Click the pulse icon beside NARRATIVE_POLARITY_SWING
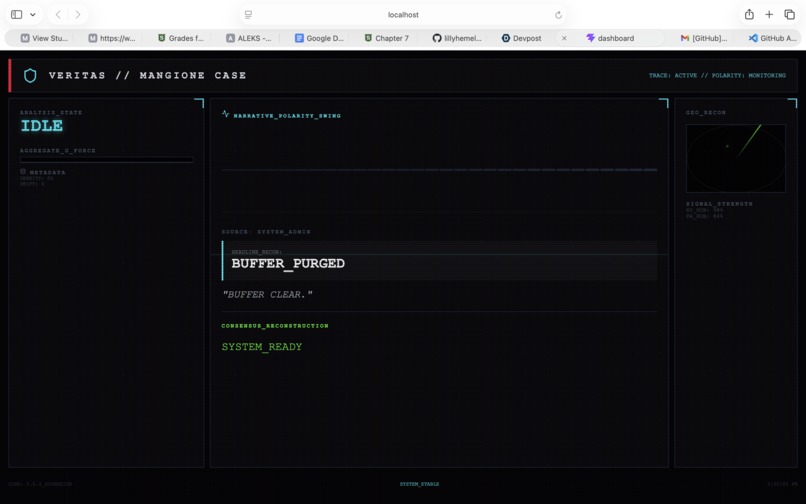Image resolution: width=806 pixels, height=504 pixels. click(x=225, y=114)
